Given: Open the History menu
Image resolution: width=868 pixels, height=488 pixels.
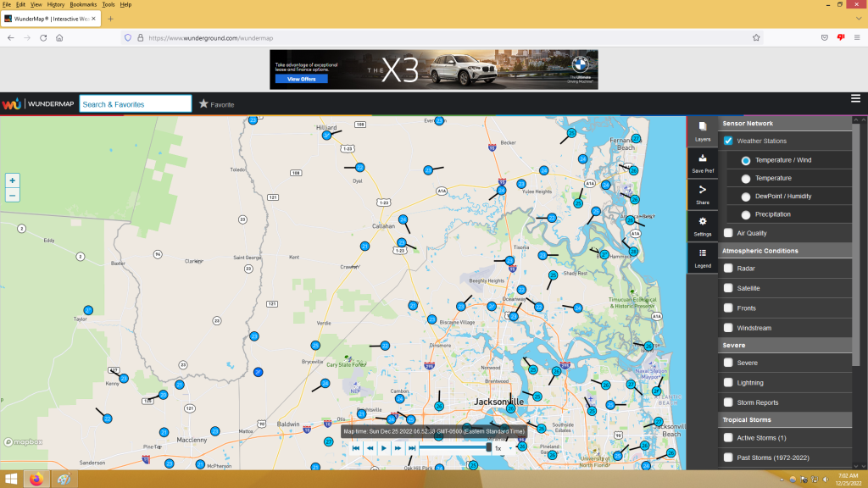Looking at the screenshot, I should (x=55, y=4).
